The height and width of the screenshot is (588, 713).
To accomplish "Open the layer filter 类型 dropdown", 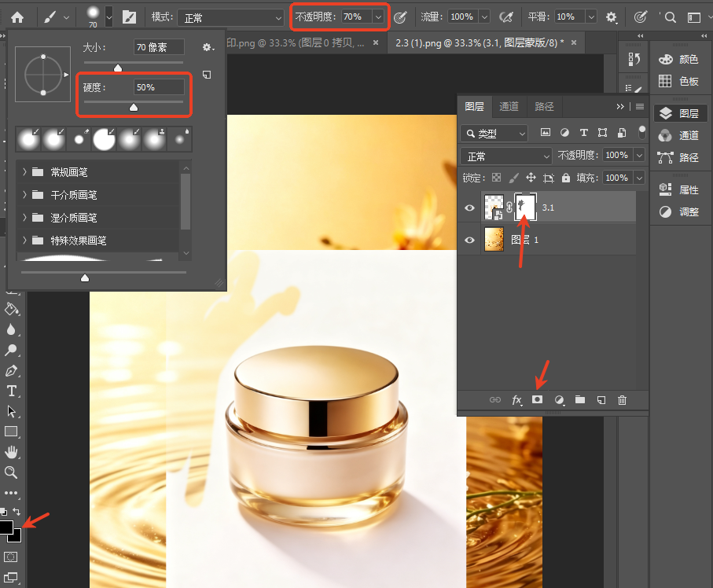I will [494, 134].
